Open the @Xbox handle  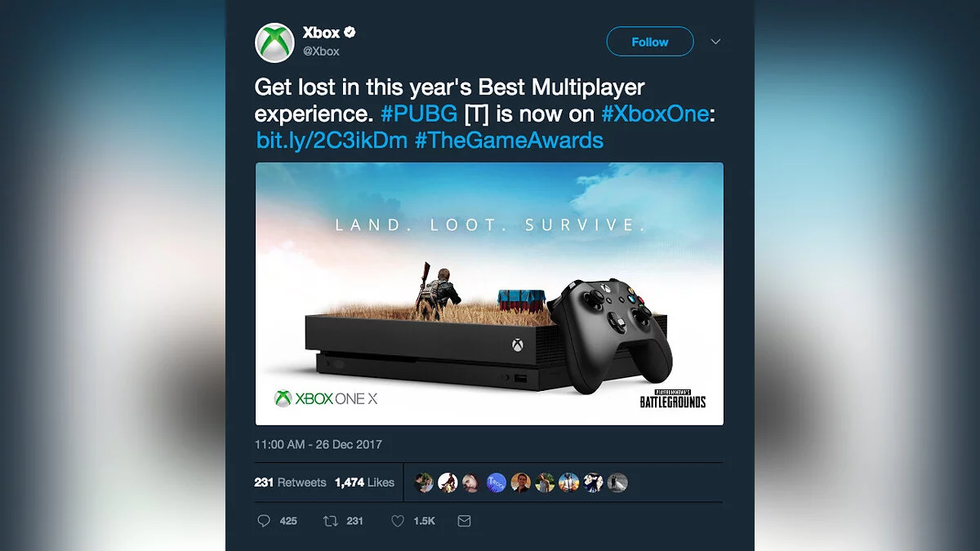(321, 51)
